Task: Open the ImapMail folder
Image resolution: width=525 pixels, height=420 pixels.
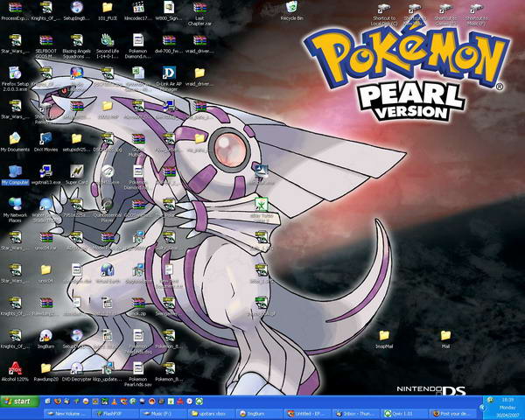Action: click(384, 339)
